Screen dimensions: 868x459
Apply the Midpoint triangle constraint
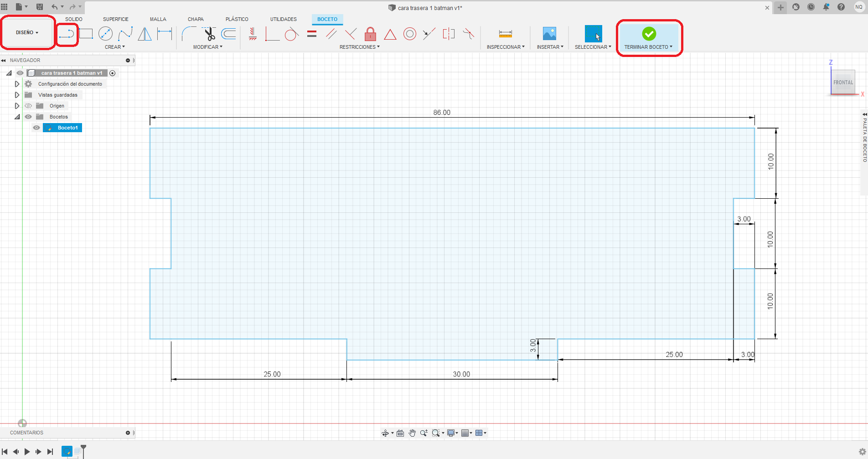pos(390,34)
